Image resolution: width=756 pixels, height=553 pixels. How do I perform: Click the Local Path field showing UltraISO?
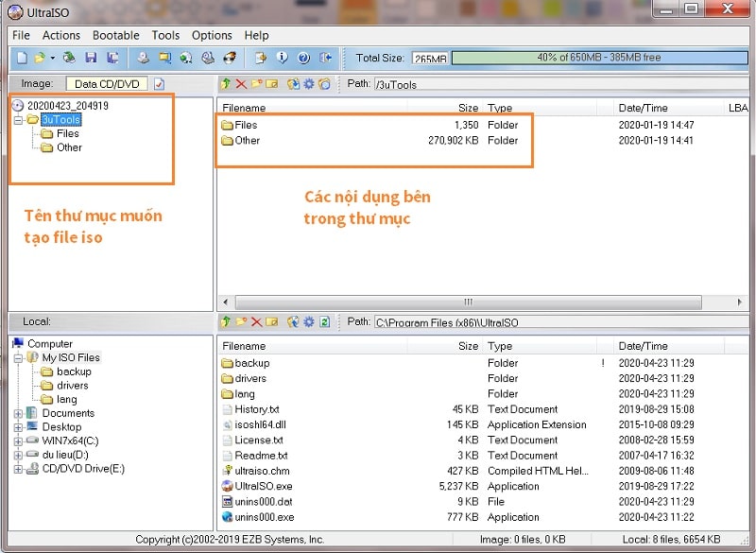click(561, 322)
